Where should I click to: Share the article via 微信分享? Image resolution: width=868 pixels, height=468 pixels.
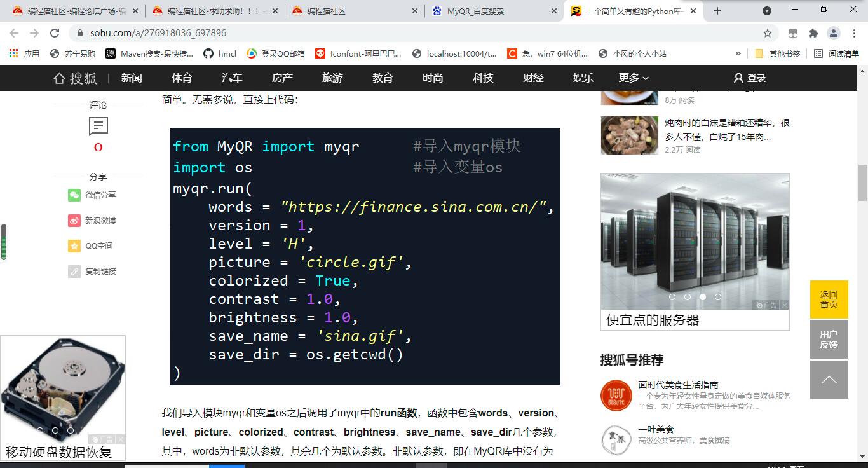92,195
